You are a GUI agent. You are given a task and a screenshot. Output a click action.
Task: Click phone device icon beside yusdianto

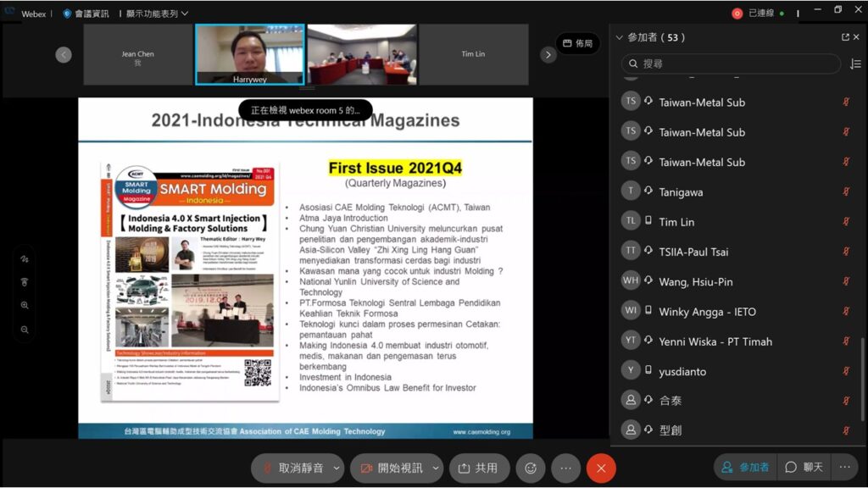[x=648, y=369]
